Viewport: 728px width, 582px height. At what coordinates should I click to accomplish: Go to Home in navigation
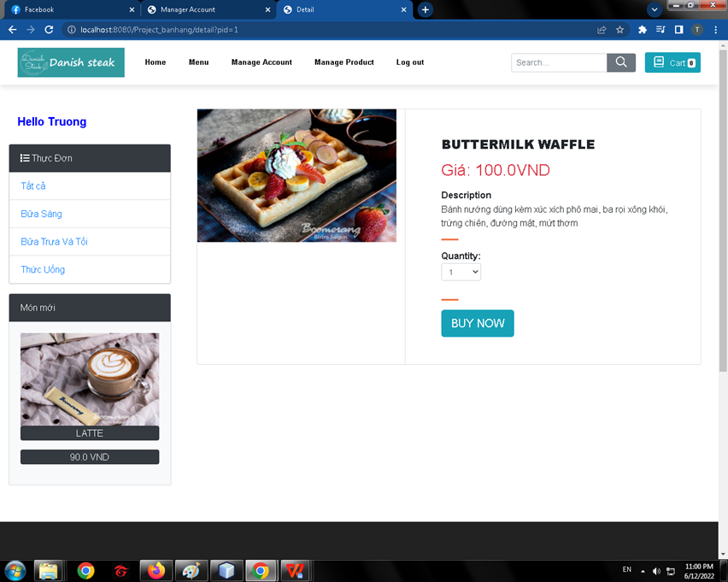point(155,62)
